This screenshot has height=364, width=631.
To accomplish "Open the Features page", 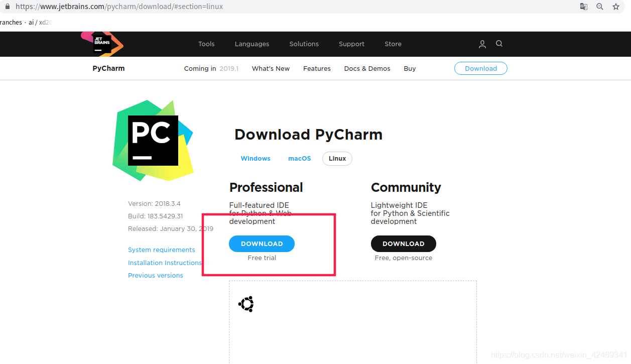I will (x=317, y=69).
